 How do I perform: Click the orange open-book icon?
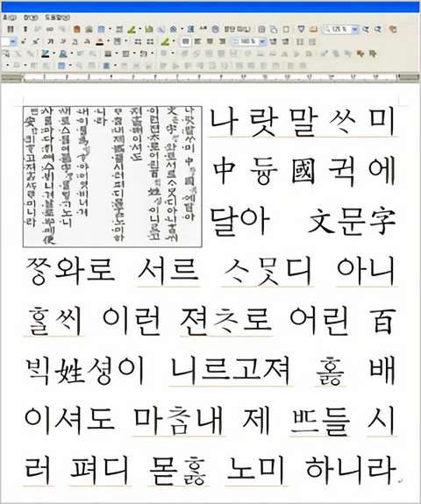(313, 29)
